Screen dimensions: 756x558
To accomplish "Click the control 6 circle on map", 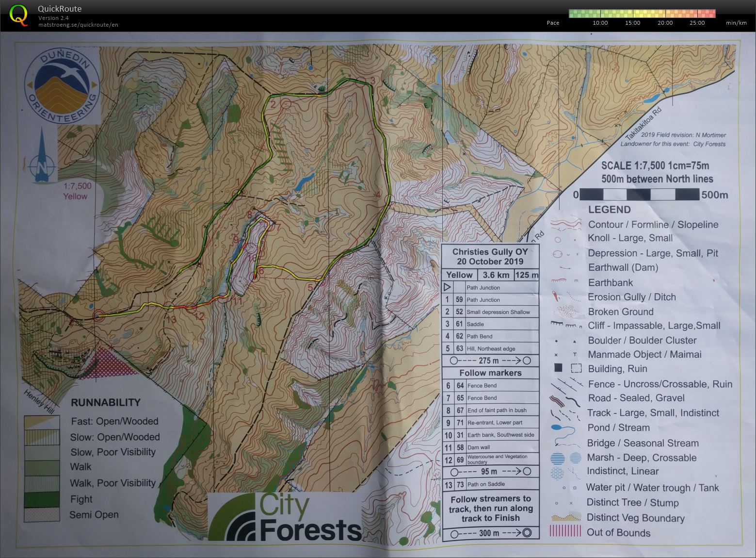I will [255, 277].
